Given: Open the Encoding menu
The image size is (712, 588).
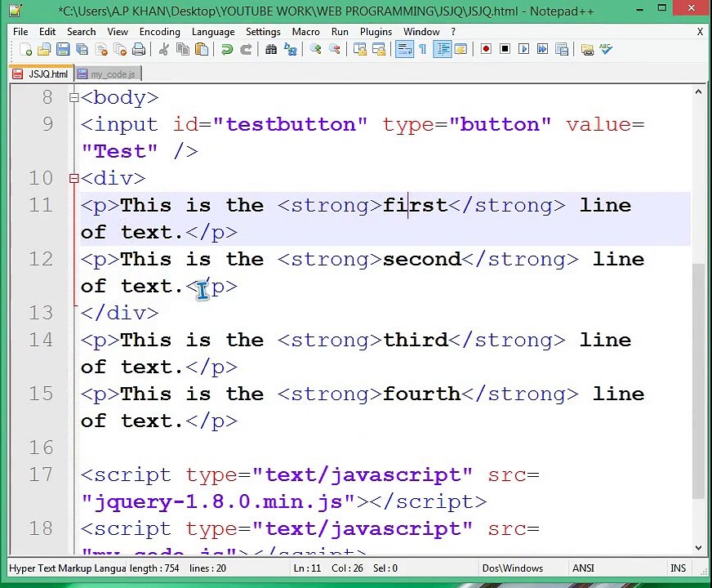Looking at the screenshot, I should [160, 31].
